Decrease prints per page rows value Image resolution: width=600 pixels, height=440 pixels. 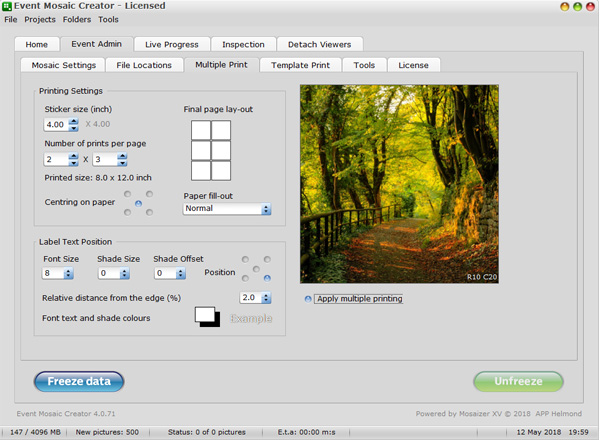coord(122,163)
